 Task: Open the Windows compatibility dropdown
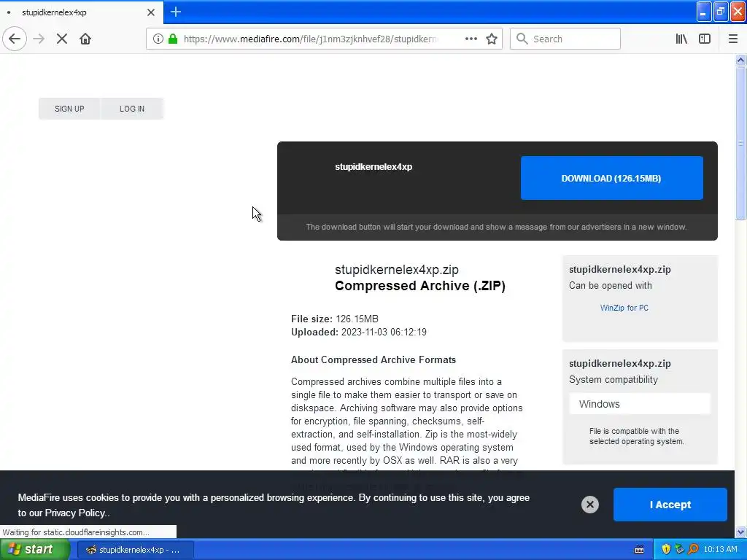(x=640, y=404)
